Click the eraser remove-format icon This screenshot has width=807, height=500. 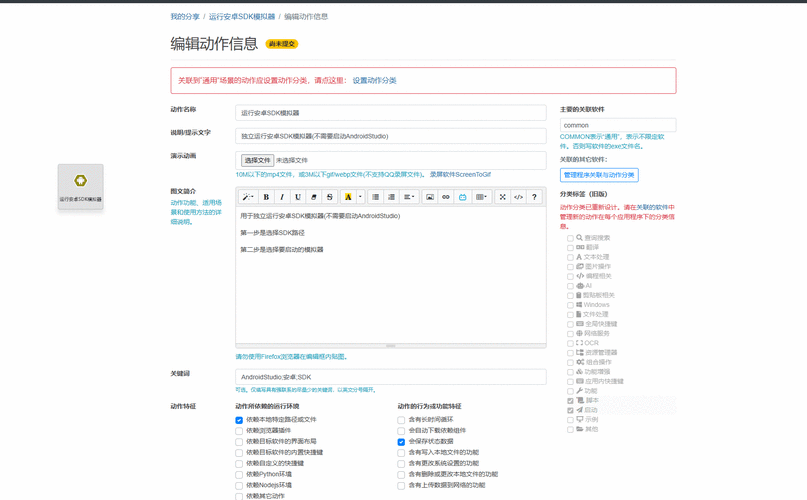tap(313, 197)
